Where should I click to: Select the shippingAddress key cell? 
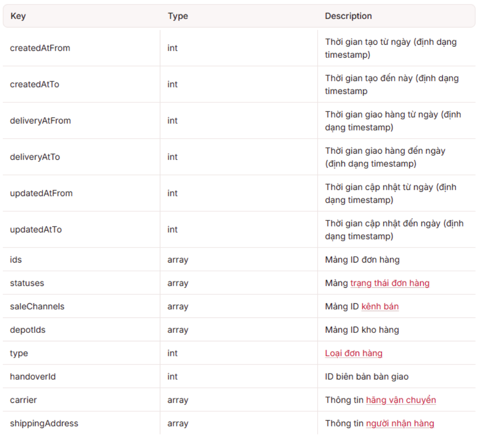click(44, 424)
